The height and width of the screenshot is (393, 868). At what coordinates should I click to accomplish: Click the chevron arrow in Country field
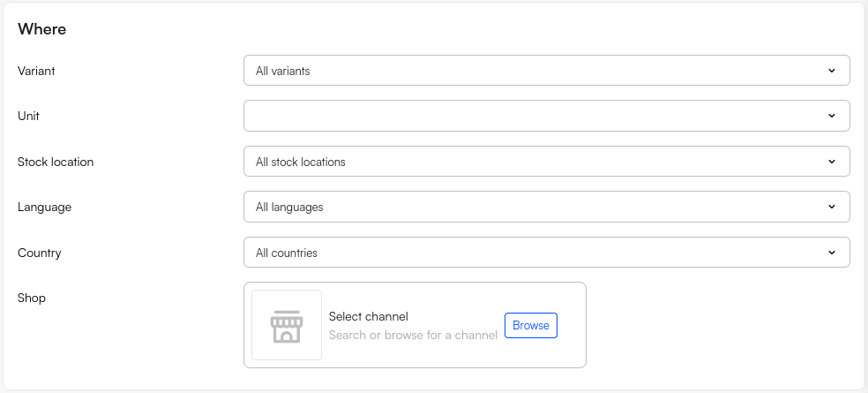[831, 253]
